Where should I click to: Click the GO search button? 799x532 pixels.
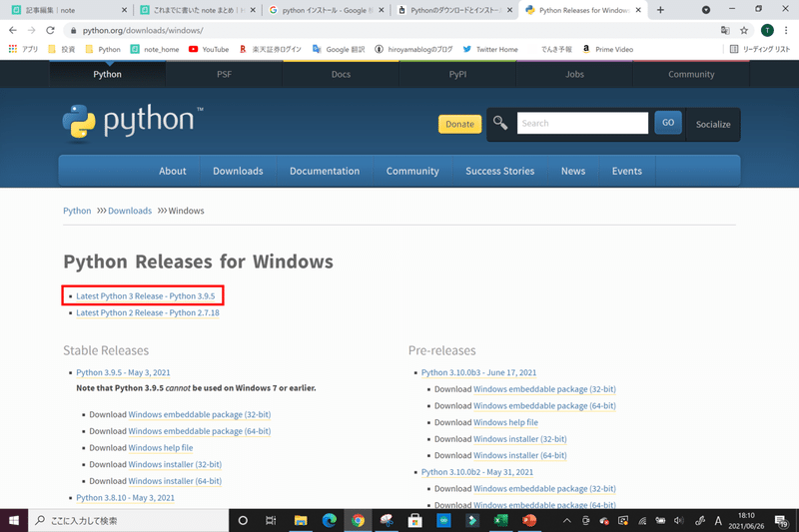668,123
